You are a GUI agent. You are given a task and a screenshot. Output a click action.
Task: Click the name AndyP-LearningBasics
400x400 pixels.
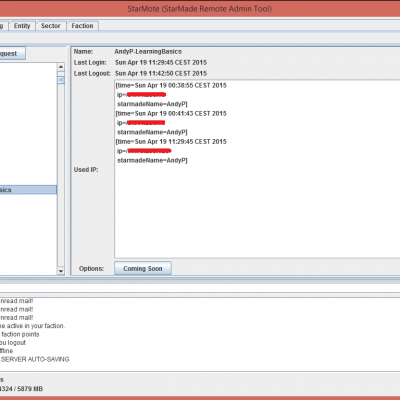pos(148,52)
